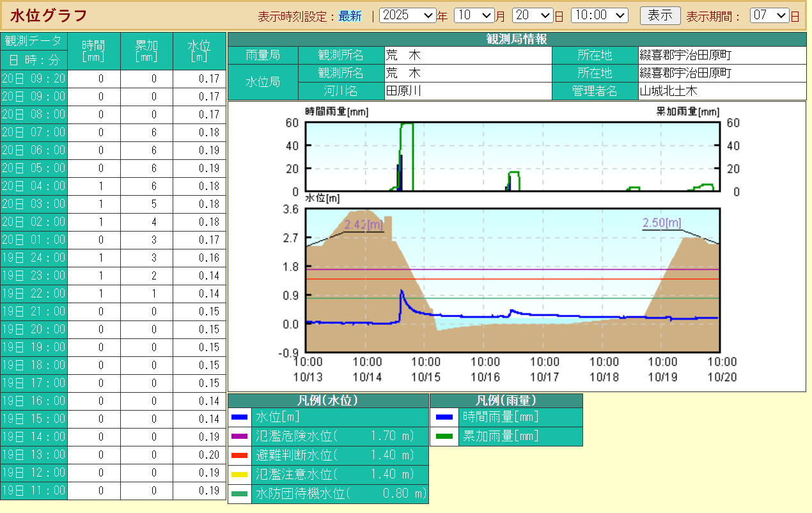812x513 pixels.
Task: Click the 表示 button
Action: [660, 15]
